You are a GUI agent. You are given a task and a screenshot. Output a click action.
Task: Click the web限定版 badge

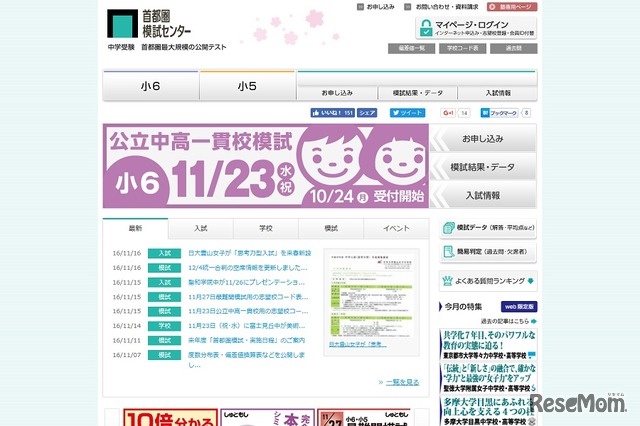519,306
